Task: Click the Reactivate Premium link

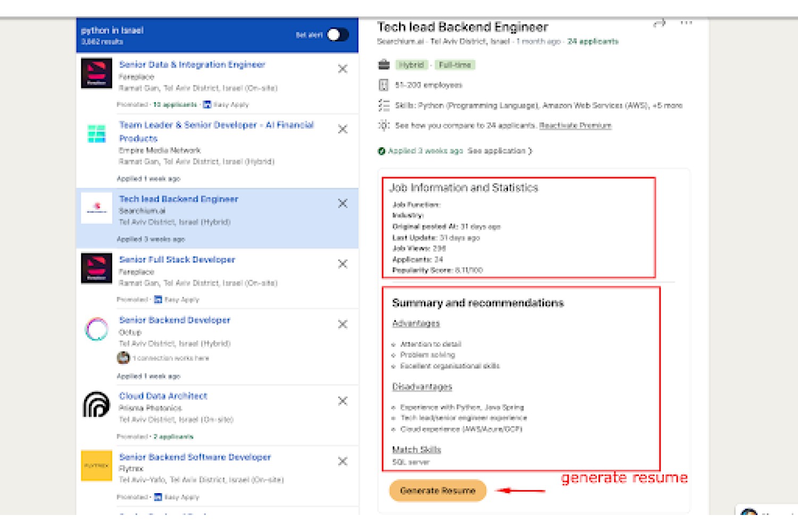Action: 575,126
